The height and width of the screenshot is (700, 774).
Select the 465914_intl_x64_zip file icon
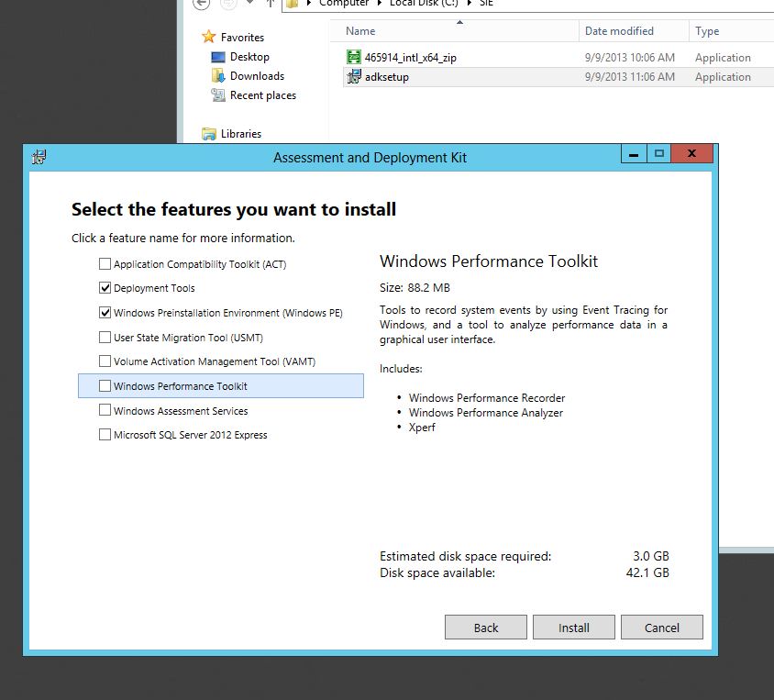[x=353, y=57]
